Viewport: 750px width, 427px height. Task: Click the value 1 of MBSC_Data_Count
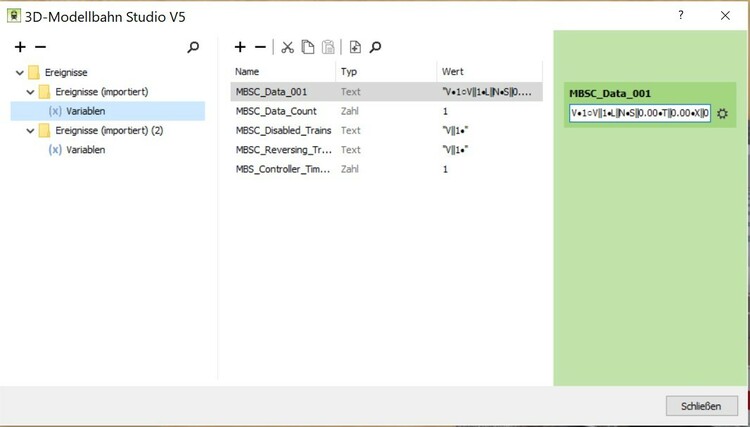[445, 111]
